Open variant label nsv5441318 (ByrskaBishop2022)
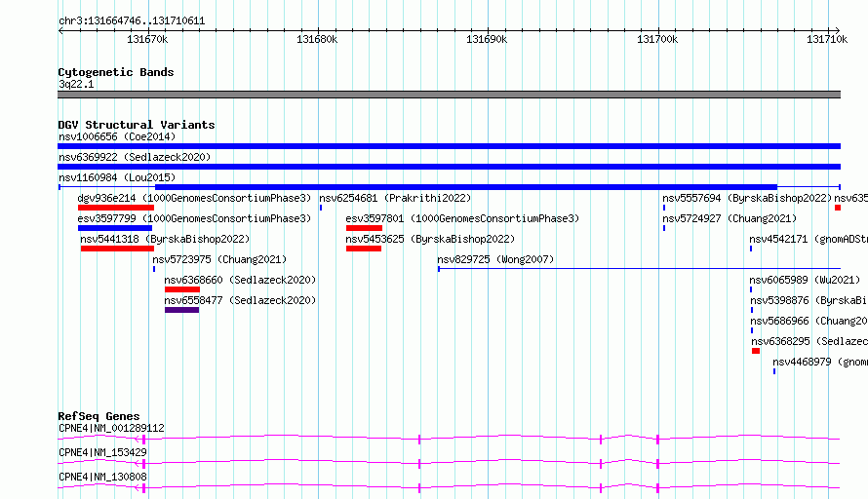Viewport: 868px width, 499px height. pyautogui.click(x=165, y=239)
